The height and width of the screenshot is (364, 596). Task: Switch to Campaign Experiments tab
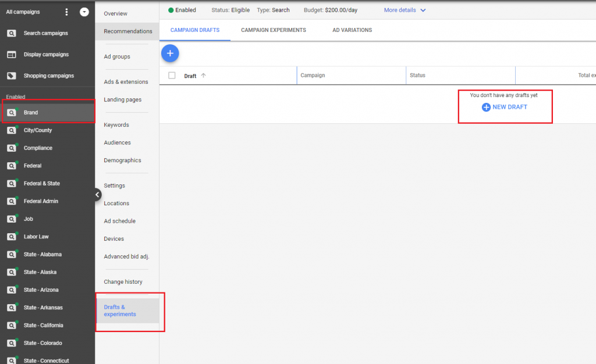(274, 30)
